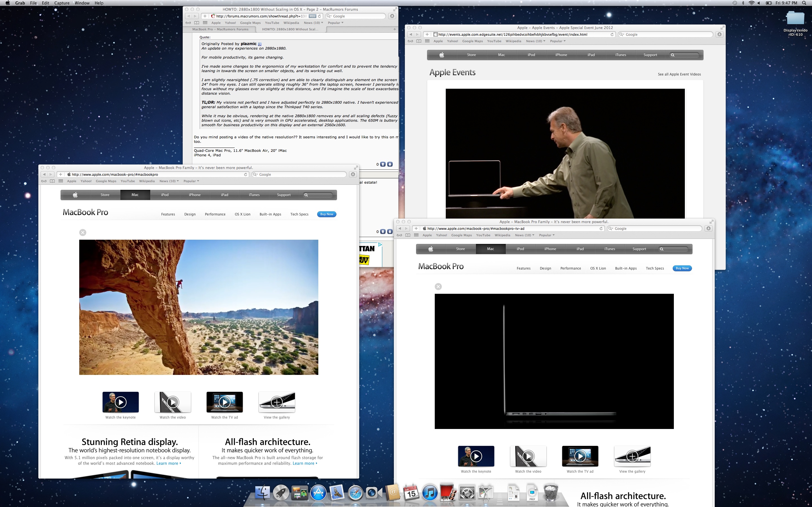The image size is (812, 507).
Task: Play the Watch the keynote thumbnail in left window
Action: point(120,402)
